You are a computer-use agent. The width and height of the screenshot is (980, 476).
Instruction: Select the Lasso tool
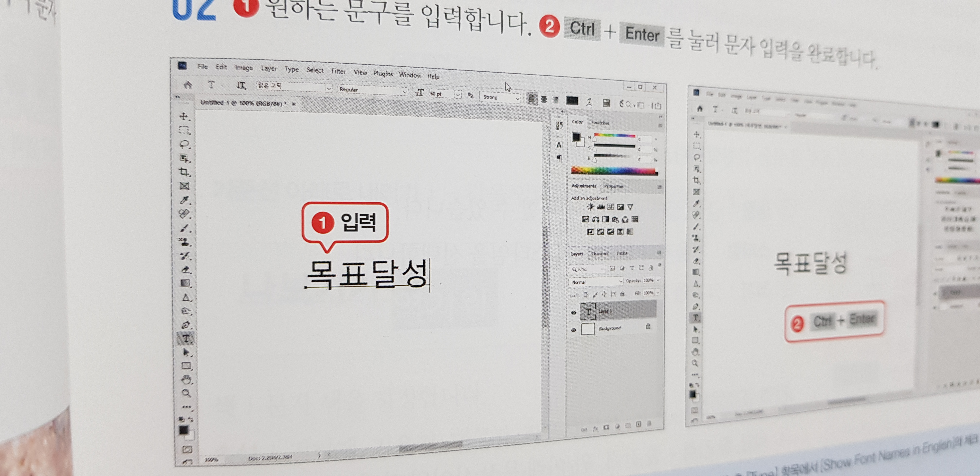(184, 144)
